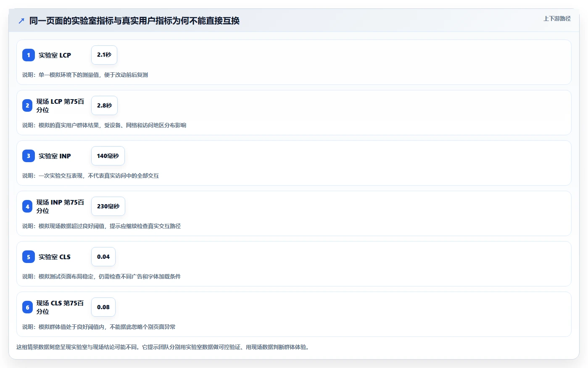Select the number 2 badge for 现场 LCP
The height and width of the screenshot is (368, 588).
click(27, 105)
